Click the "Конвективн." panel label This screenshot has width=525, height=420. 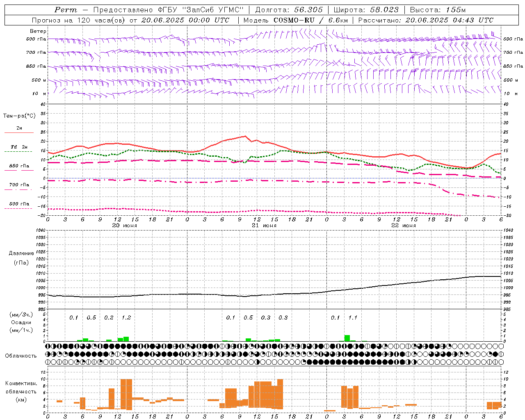tap(21, 383)
